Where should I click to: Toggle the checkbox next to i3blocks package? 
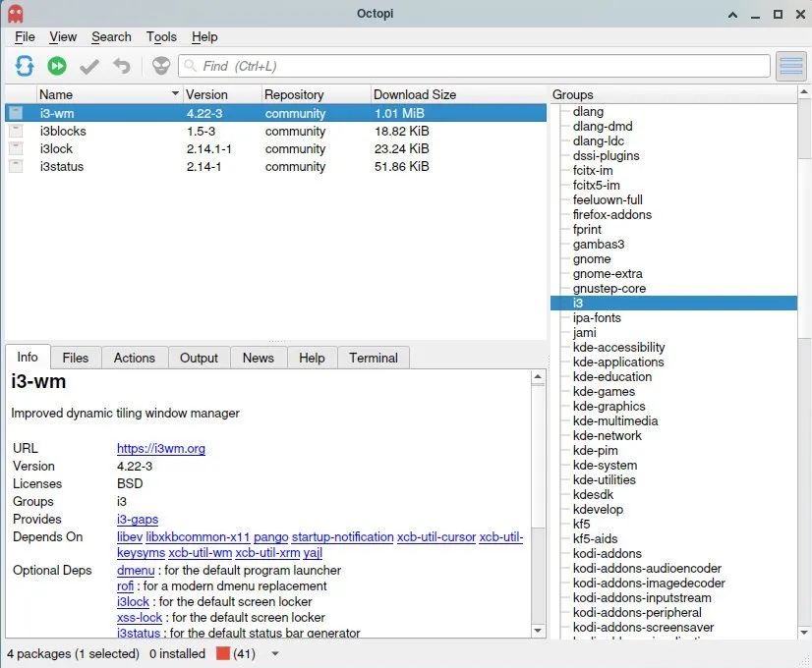click(16, 131)
